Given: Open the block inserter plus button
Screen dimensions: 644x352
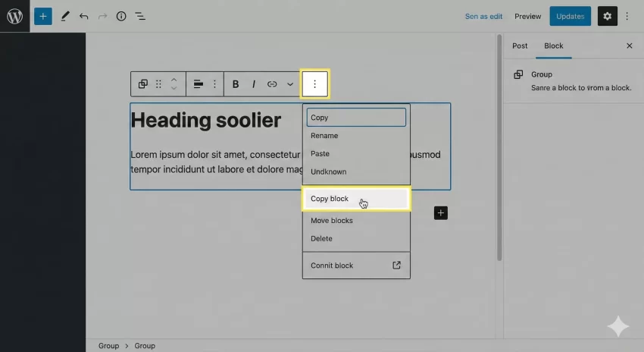Looking at the screenshot, I should pos(42,16).
